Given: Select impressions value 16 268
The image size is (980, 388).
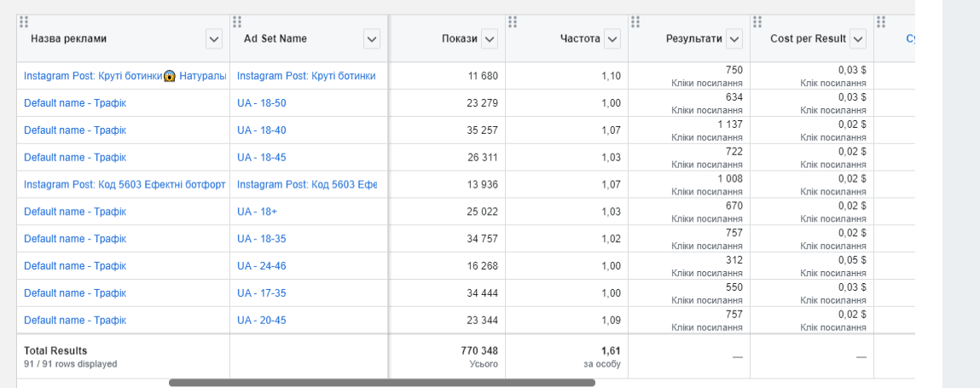Looking at the screenshot, I should point(483,266).
